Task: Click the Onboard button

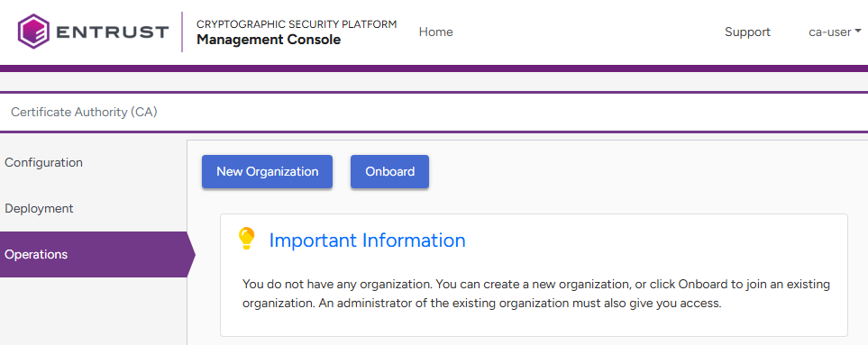Action: (389, 171)
